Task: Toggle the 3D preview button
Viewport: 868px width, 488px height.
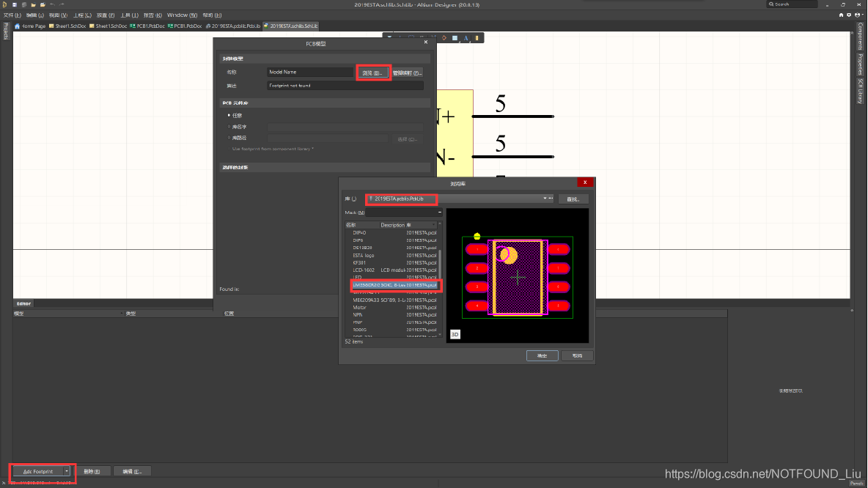Action: 455,334
